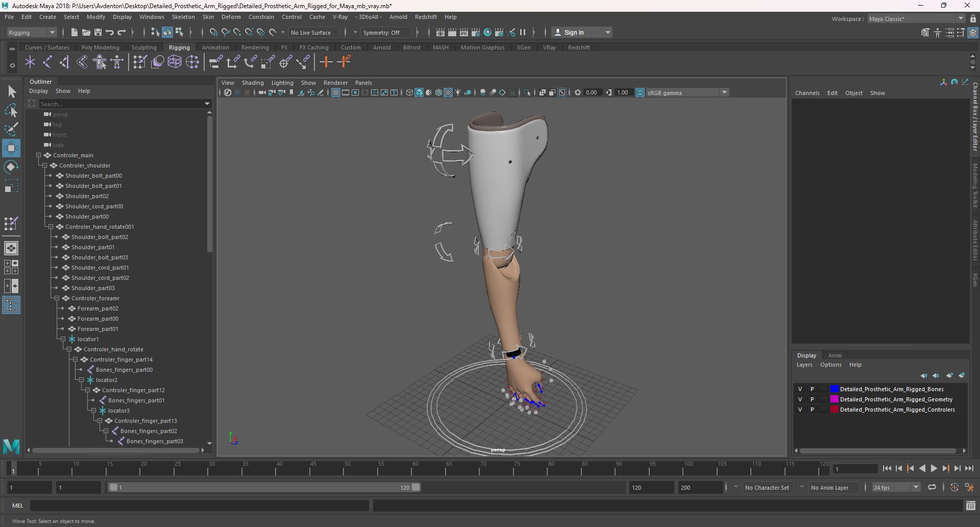Collapse the Controler_main node

click(x=38, y=155)
